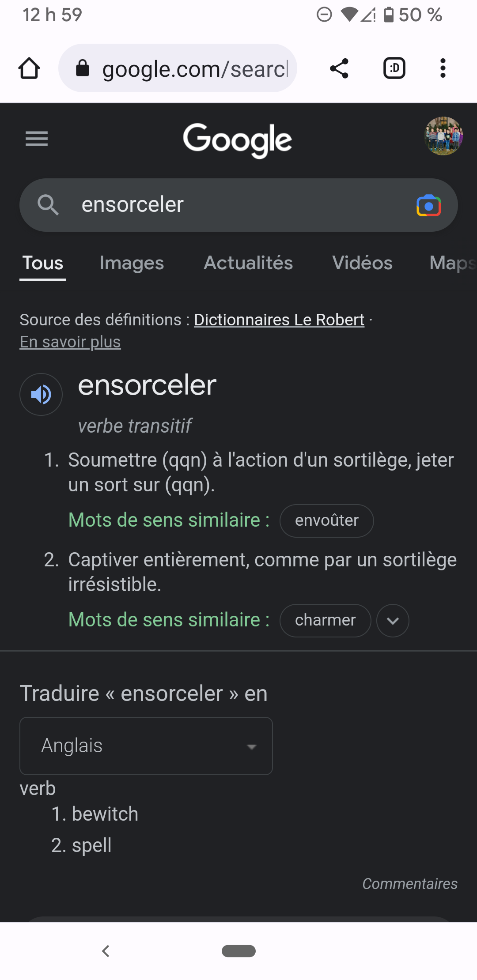
Task: Expand more similar words after charmer
Action: [393, 621]
